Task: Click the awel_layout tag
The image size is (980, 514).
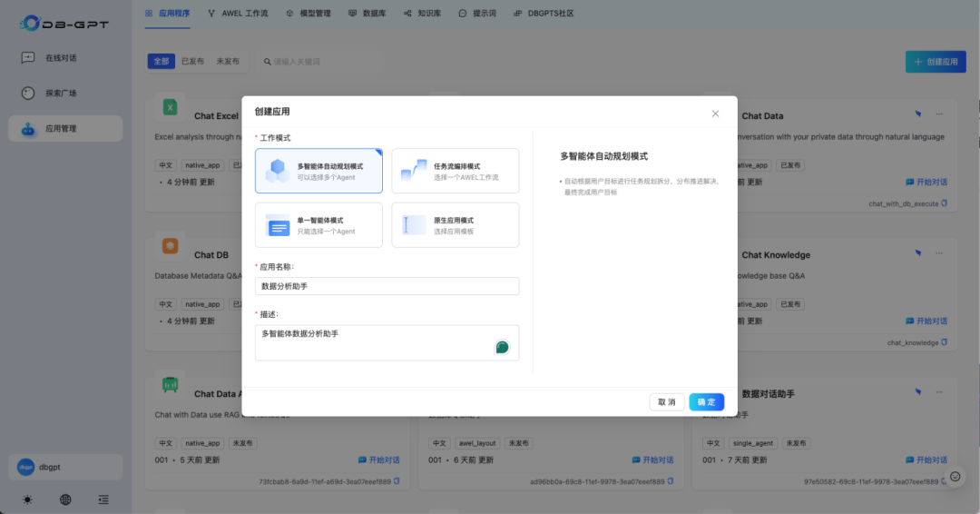Action: (477, 443)
